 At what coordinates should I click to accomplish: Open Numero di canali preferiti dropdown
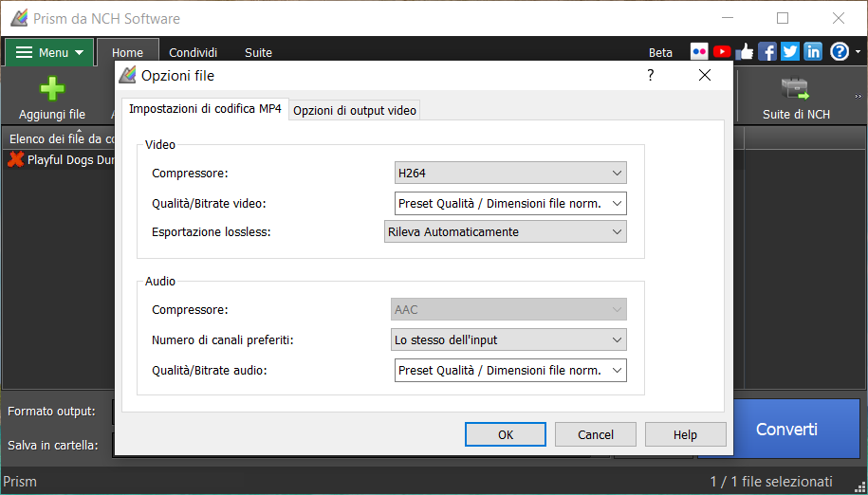pyautogui.click(x=510, y=339)
